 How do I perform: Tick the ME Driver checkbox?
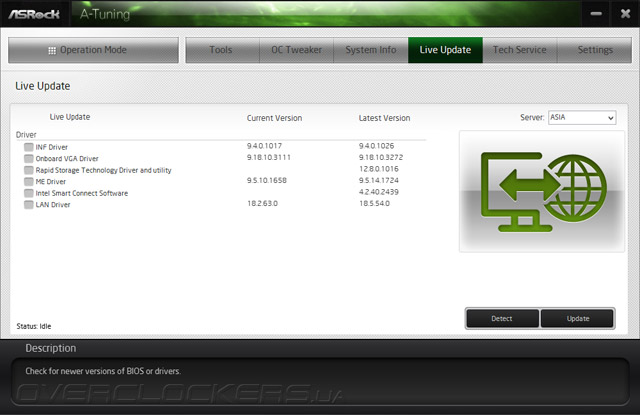(x=29, y=181)
